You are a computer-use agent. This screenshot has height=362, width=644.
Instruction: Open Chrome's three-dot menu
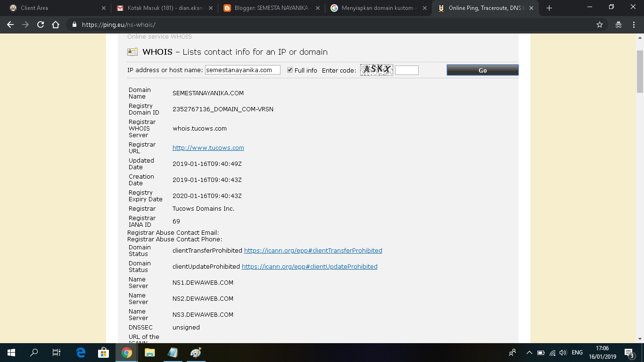click(x=634, y=25)
